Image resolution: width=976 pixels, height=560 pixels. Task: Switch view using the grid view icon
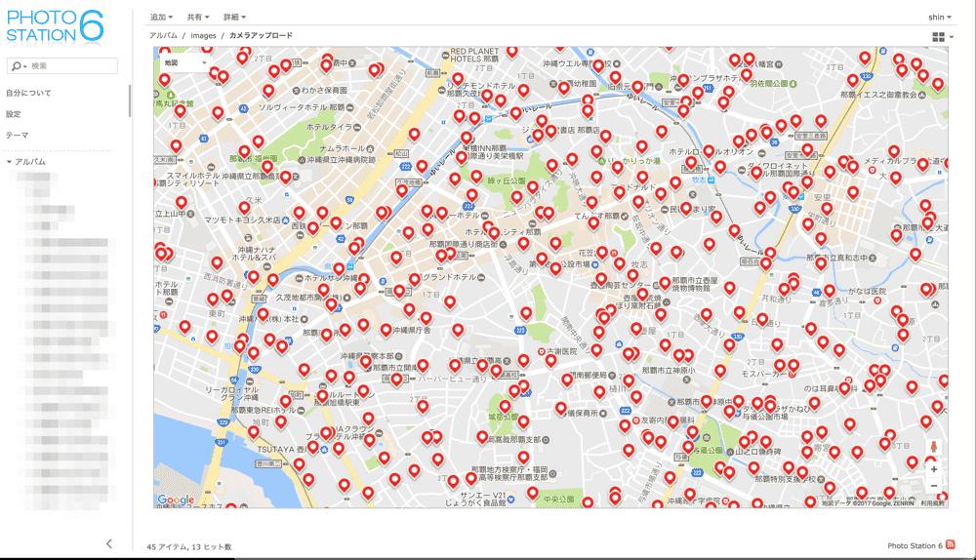(x=938, y=37)
